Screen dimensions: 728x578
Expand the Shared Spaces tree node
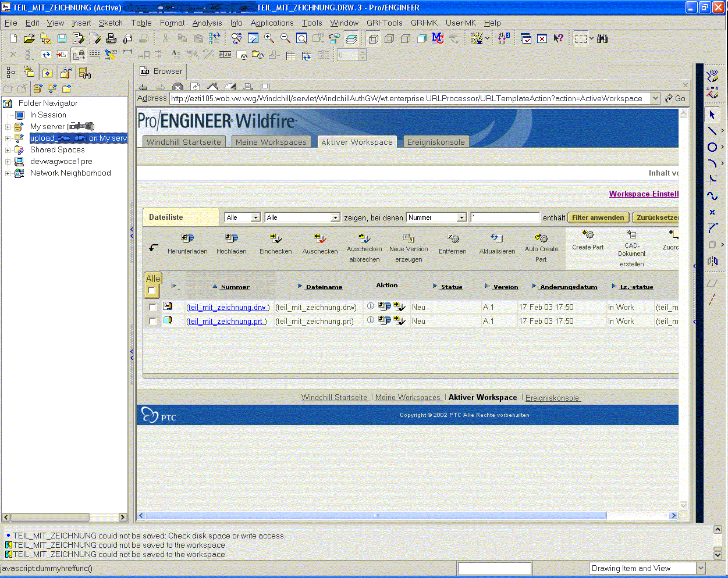pyautogui.click(x=8, y=150)
